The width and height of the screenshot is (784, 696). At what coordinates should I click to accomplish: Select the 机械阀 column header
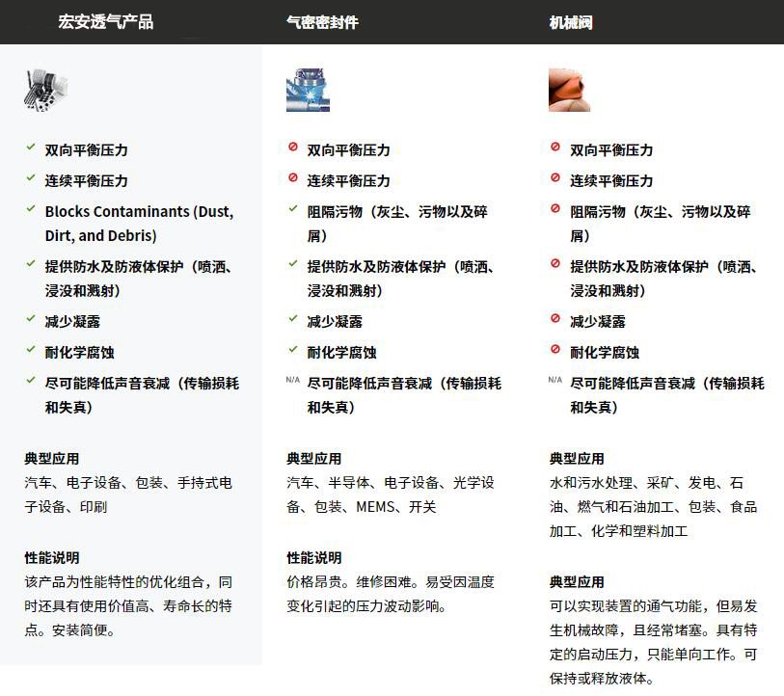[571, 22]
